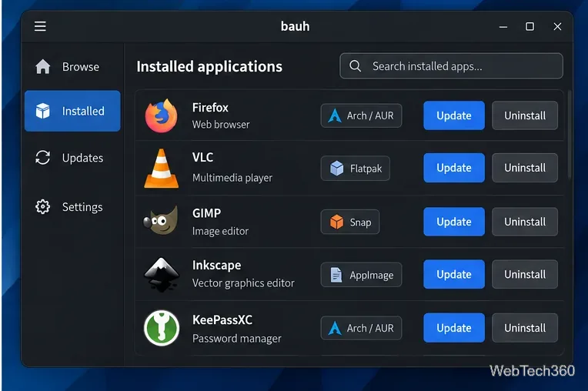Click the Image editor description
The image size is (588, 391).
coord(220,231)
